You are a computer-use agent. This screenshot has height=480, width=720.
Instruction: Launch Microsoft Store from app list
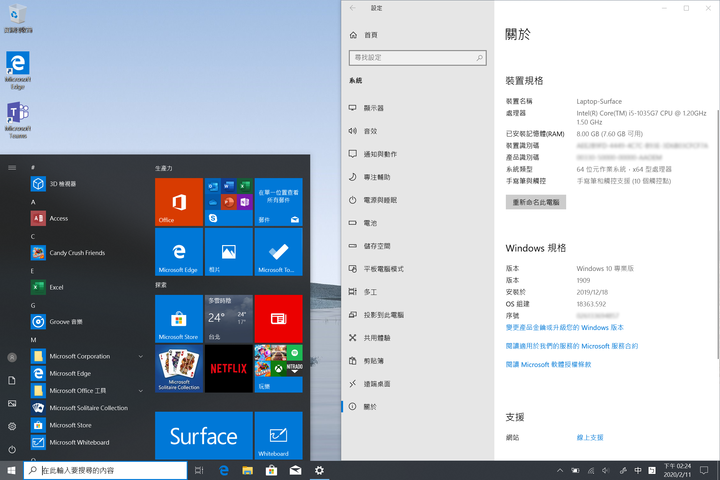[87, 425]
